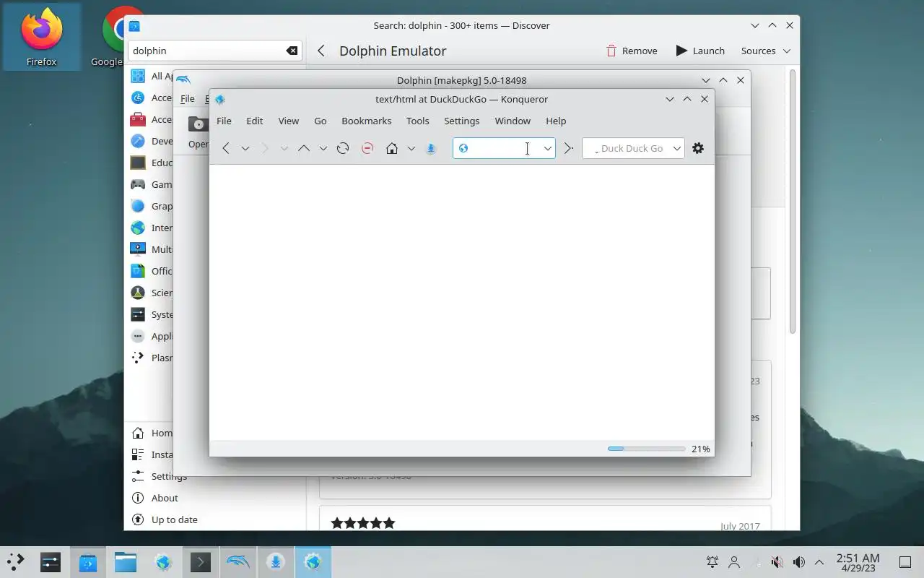The image size is (924, 578).
Task: Click Remove button for Dolphin Emulator
Action: (632, 51)
